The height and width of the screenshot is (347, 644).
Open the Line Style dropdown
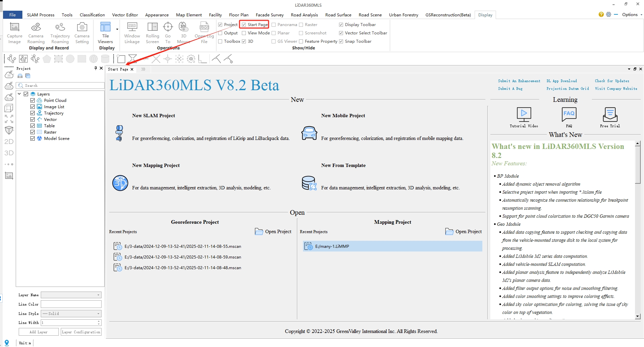click(x=71, y=314)
